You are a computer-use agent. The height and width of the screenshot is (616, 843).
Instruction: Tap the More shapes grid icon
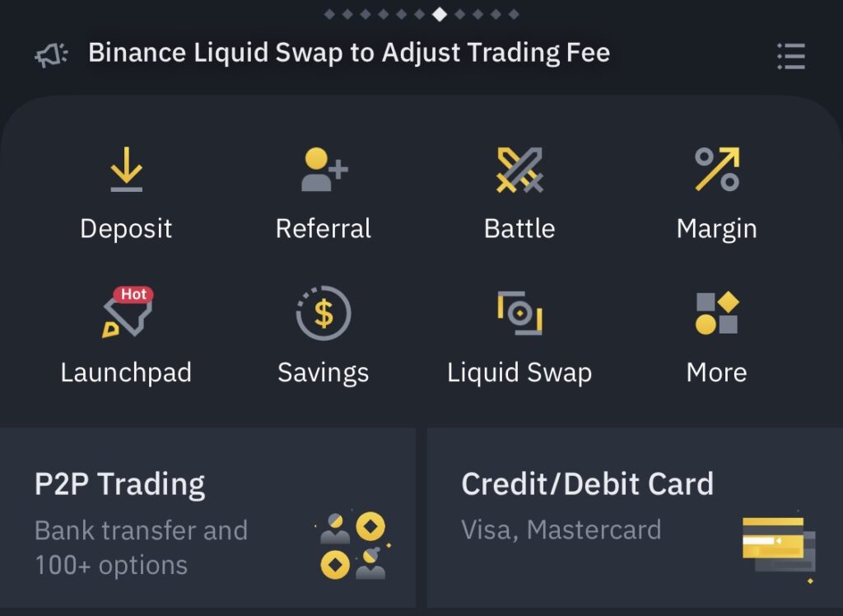717,313
